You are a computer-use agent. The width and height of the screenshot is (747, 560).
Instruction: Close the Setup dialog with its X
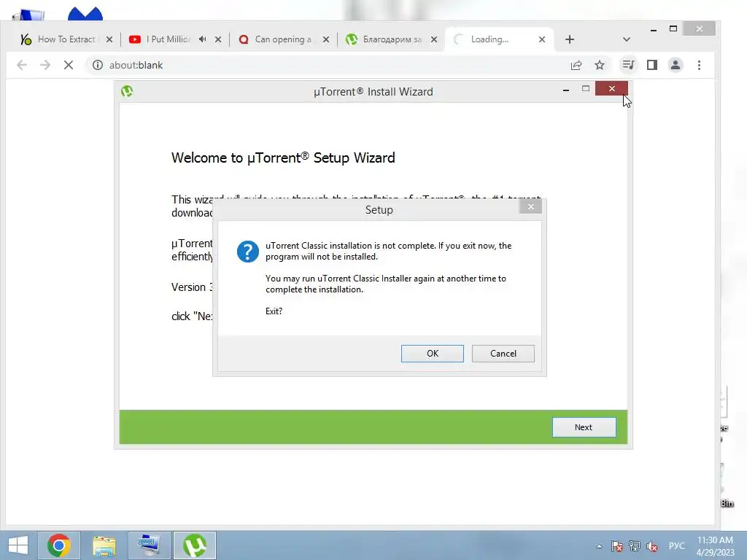coord(531,206)
